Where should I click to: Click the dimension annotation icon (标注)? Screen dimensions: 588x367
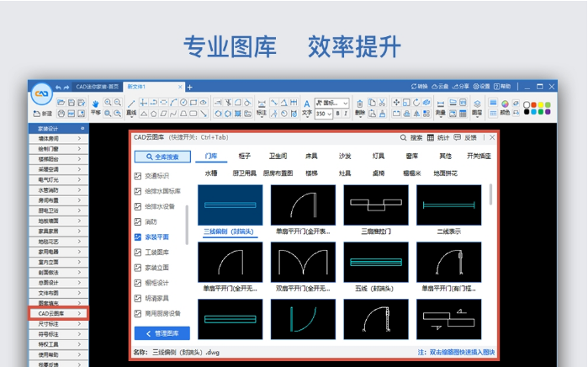[x=262, y=108]
